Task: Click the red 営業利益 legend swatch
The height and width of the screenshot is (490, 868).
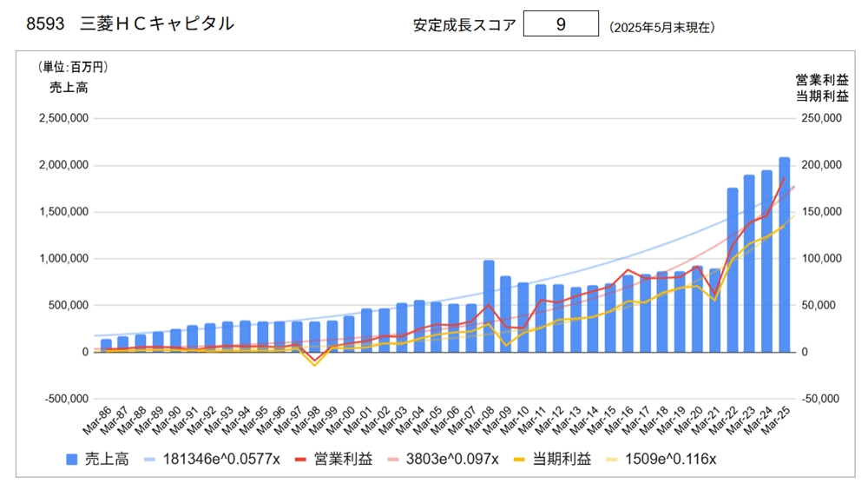Action: point(300,460)
